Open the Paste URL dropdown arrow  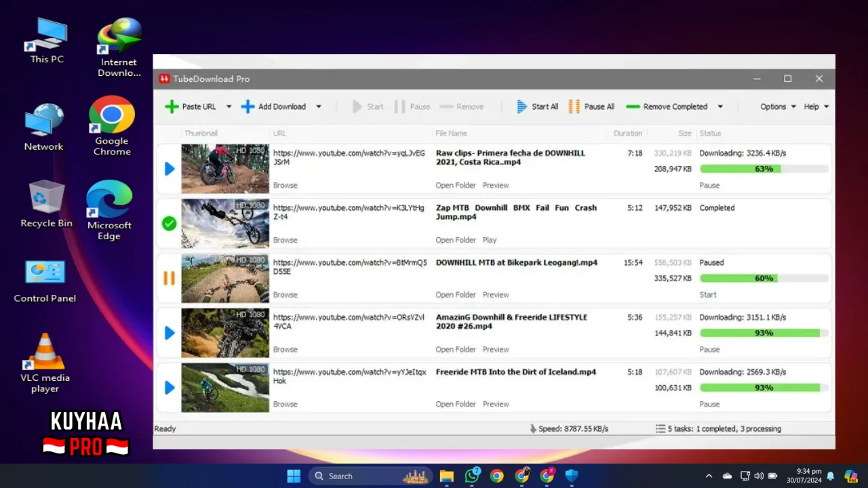click(229, 106)
